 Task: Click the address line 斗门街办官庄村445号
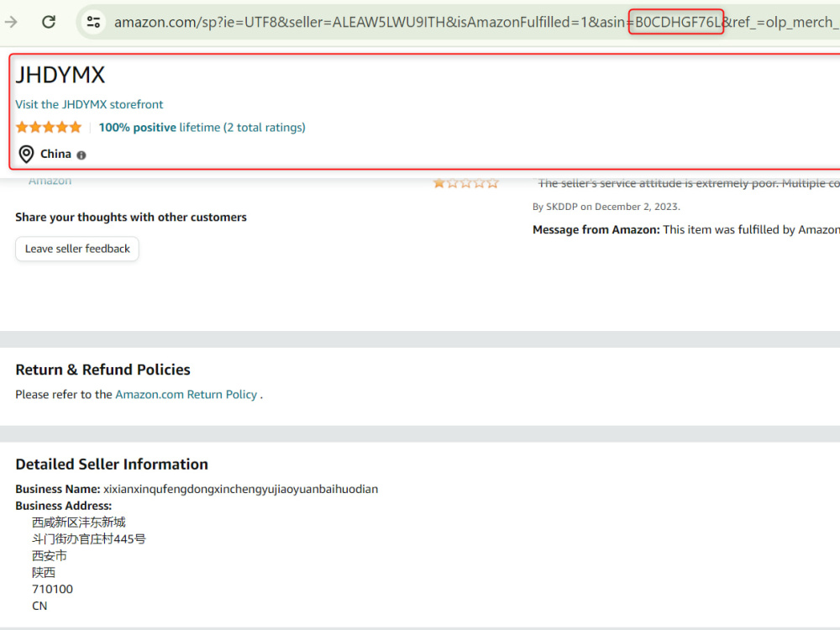(89, 539)
